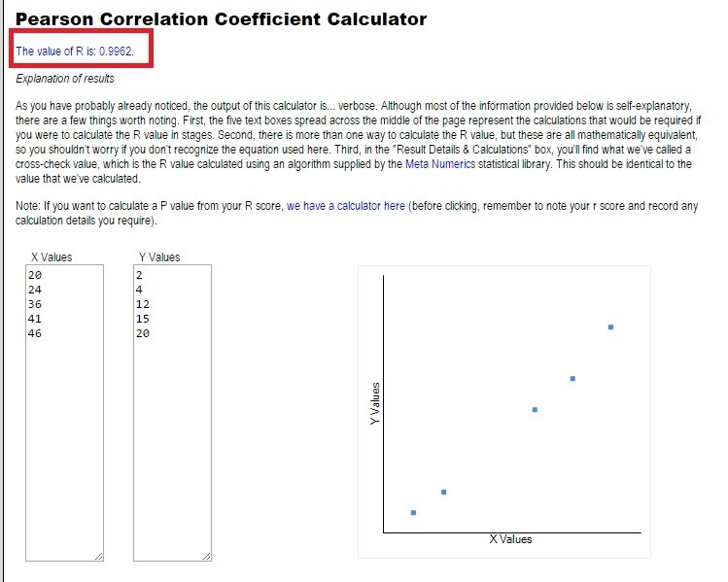
Task: Click inside the X Values text box
Action: (64, 413)
